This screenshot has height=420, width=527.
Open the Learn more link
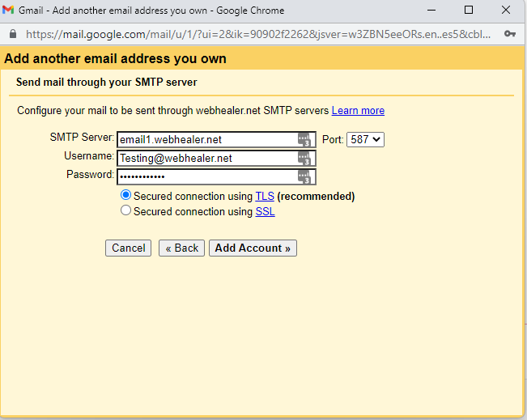point(358,111)
